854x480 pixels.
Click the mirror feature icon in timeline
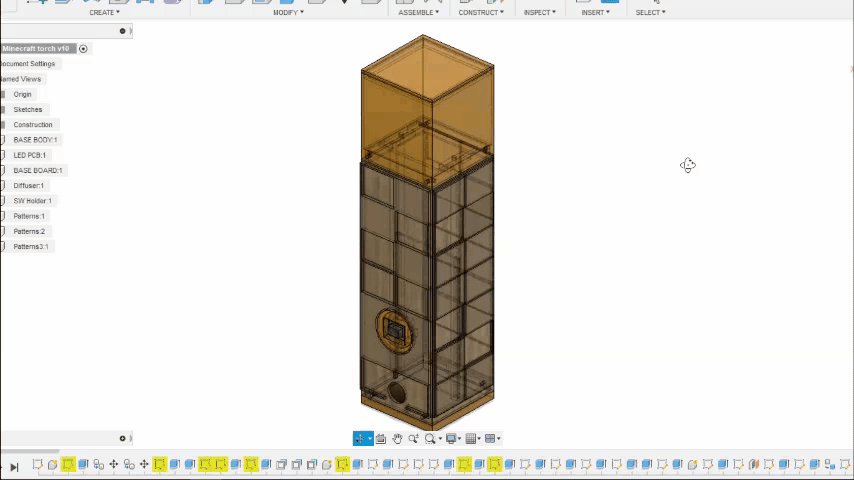[754, 465]
